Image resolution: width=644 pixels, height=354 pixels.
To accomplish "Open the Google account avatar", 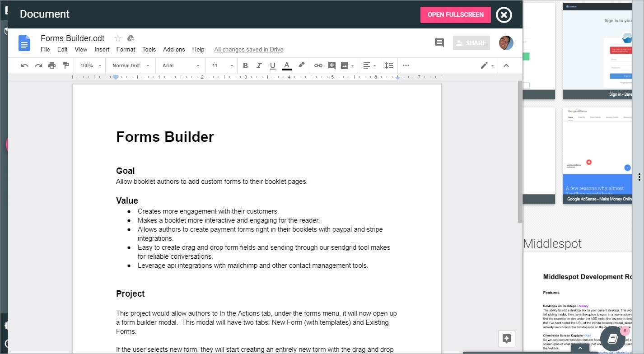I will (506, 43).
